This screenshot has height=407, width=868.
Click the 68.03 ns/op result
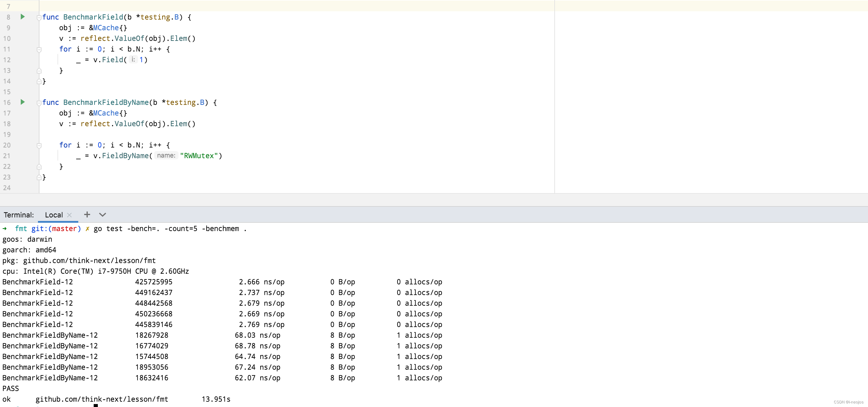pos(258,335)
